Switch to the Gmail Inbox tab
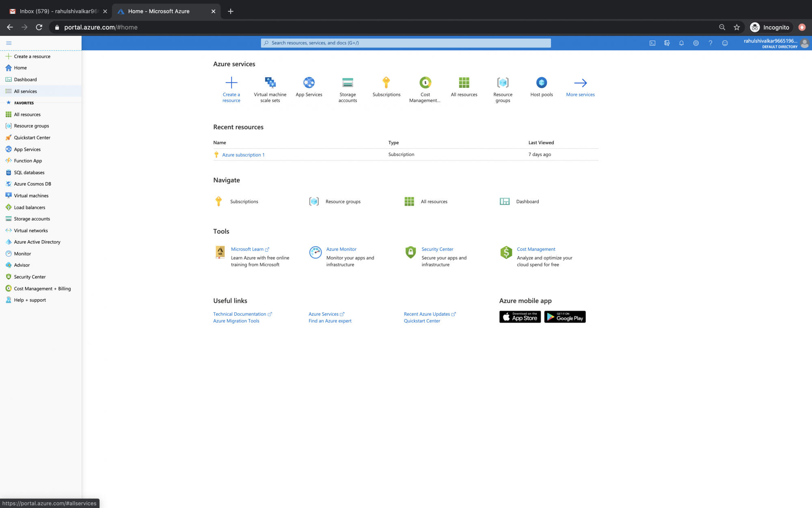The height and width of the screenshot is (508, 812). pyautogui.click(x=57, y=11)
